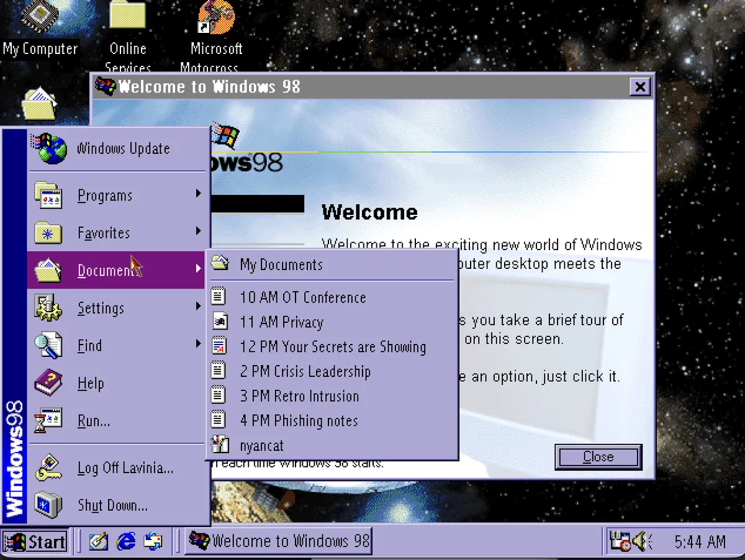Expand the Find submenu arrow
Screen dimensions: 745x560
199,343
